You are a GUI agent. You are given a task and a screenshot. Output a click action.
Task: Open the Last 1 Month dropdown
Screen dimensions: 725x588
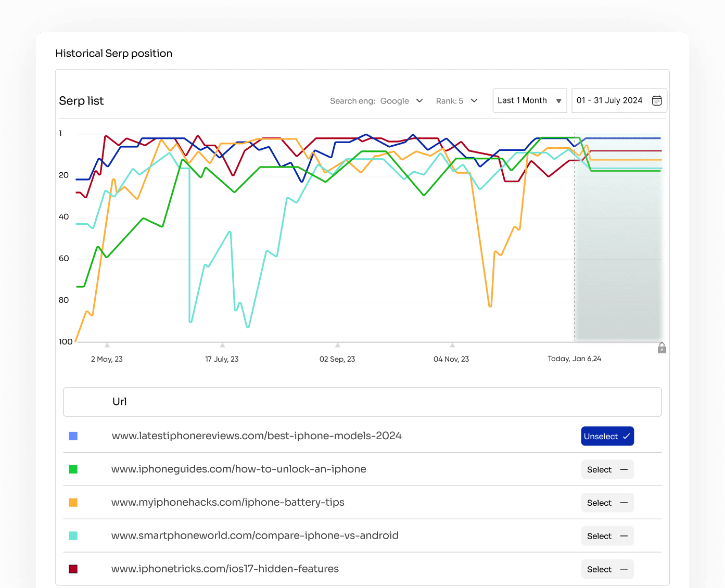529,100
